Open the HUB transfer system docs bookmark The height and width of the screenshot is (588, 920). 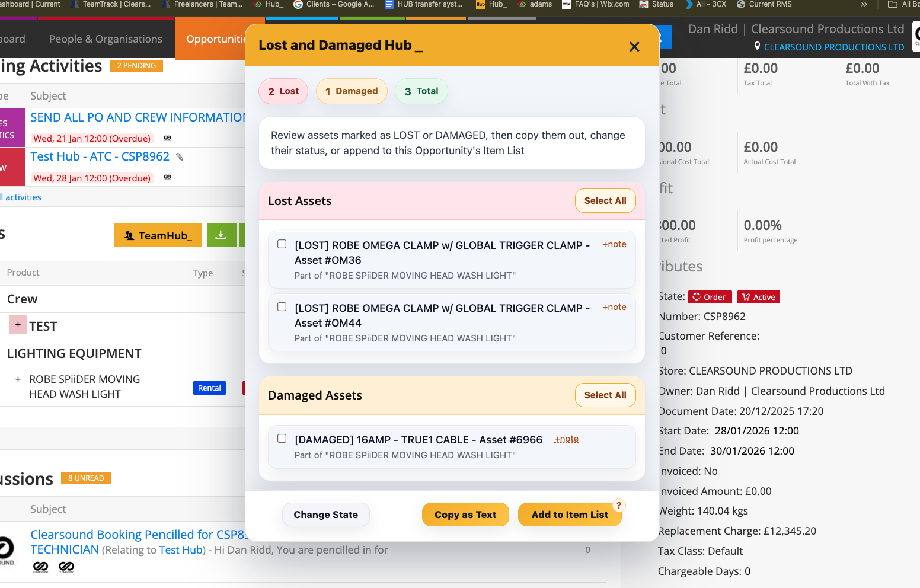pos(424,4)
